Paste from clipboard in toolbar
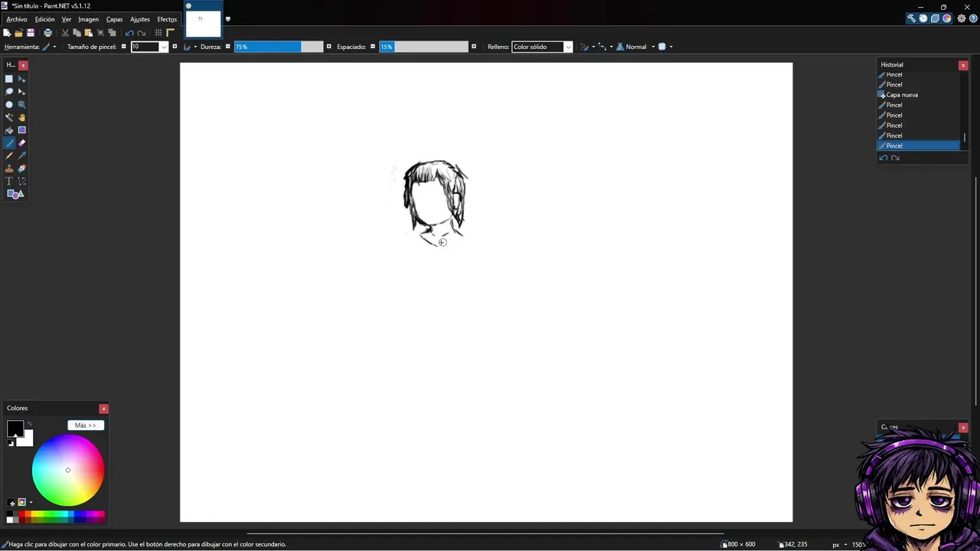This screenshot has width=980, height=551. [x=88, y=33]
